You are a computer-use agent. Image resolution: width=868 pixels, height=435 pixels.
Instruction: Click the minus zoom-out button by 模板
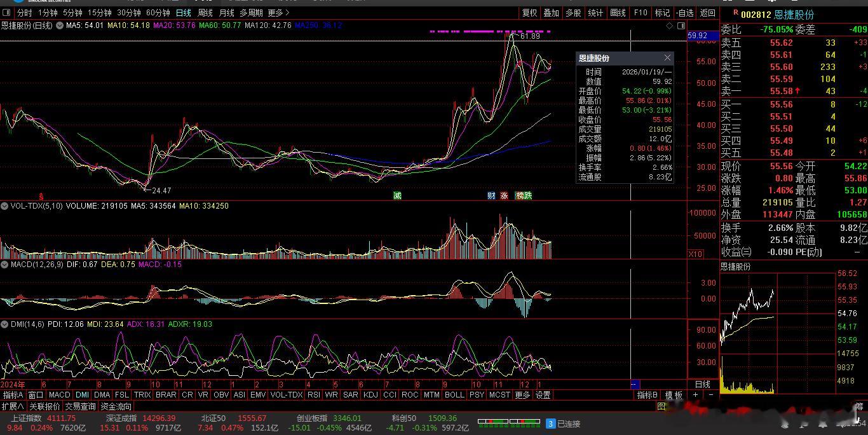pos(710,395)
